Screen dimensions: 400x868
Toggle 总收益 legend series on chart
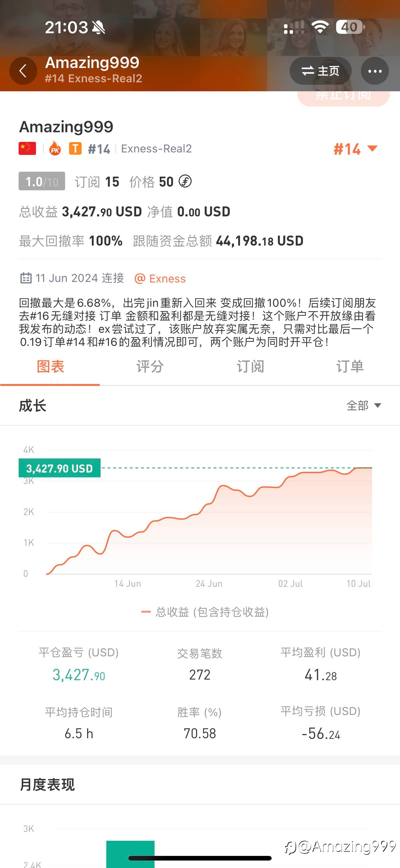pyautogui.click(x=205, y=612)
